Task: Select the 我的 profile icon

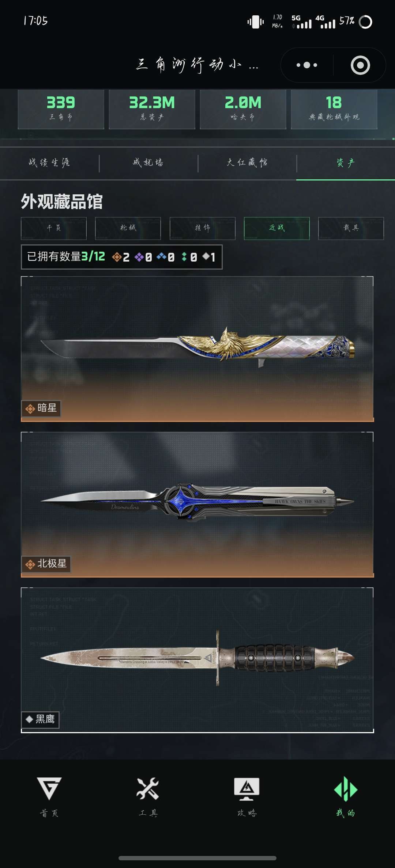Action: [346, 797]
